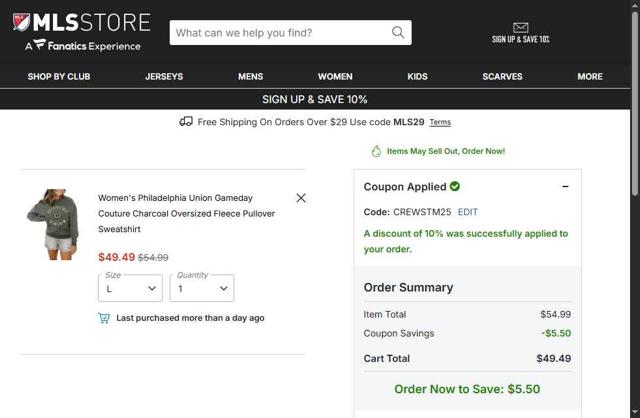Open the Scarves menu
Screen dimensions: 640x418
pyautogui.click(x=502, y=76)
